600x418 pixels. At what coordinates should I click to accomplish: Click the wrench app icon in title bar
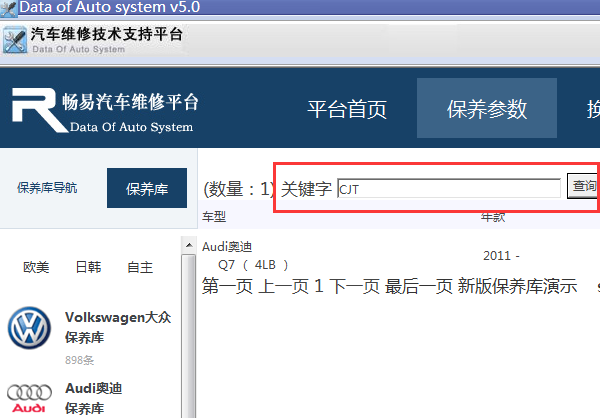pos(8,8)
